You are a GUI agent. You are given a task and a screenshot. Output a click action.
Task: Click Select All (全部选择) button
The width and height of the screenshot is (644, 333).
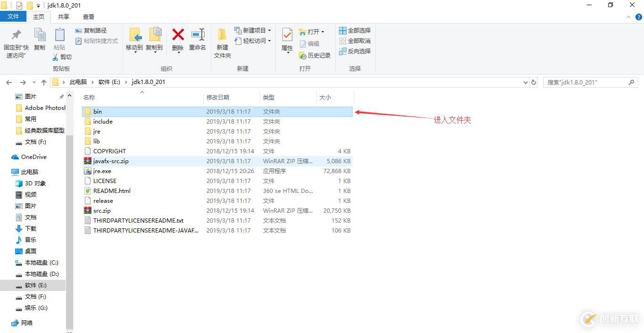pyautogui.click(x=355, y=30)
